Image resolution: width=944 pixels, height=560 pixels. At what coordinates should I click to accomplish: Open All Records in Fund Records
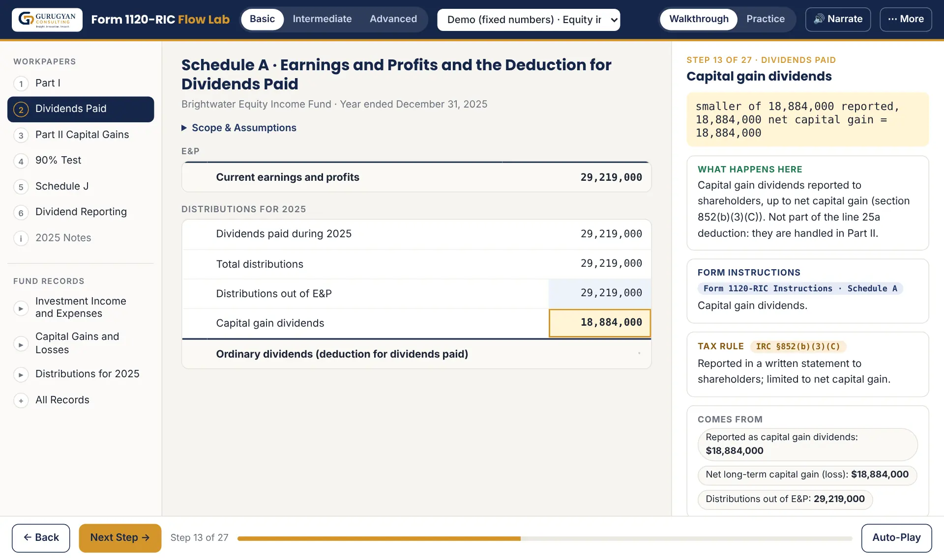point(81,400)
